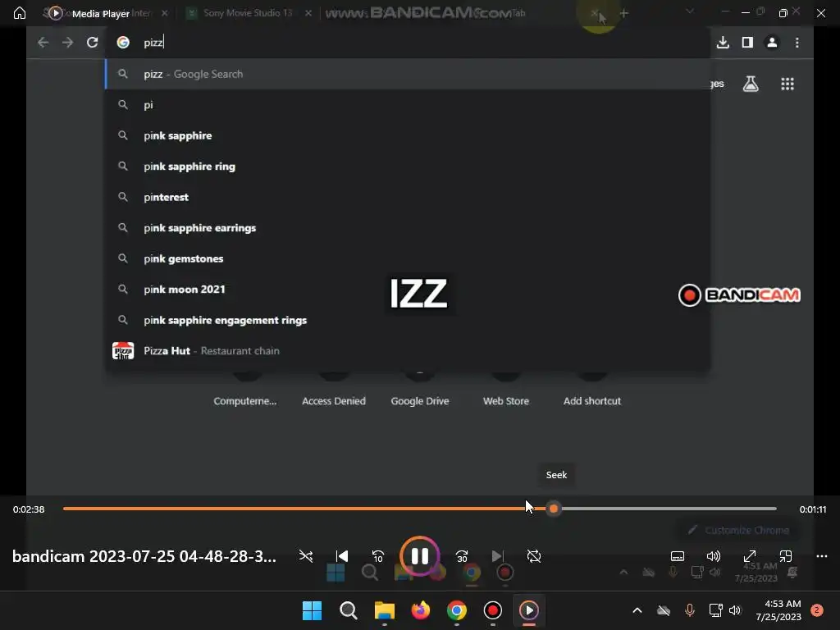Viewport: 840px width, 630px height.
Task: Open the Google Labs flask icon
Action: point(751,84)
